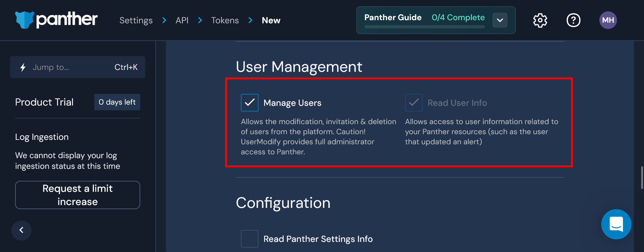The width and height of the screenshot is (644, 252).
Task: Click chevron between Settings and API
Action: [164, 20]
